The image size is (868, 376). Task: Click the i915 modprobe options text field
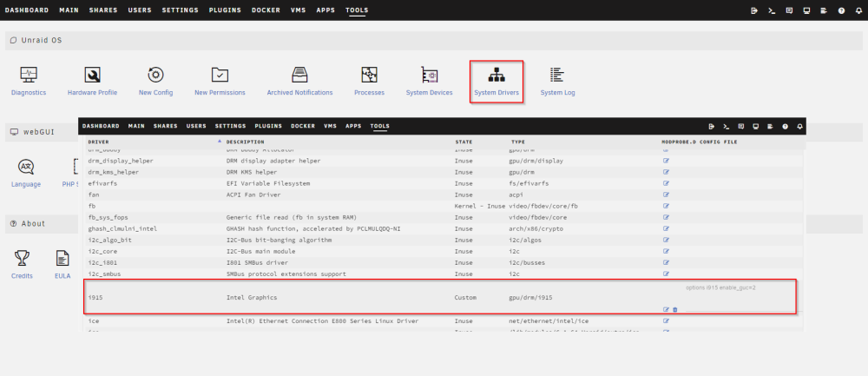[739, 288]
